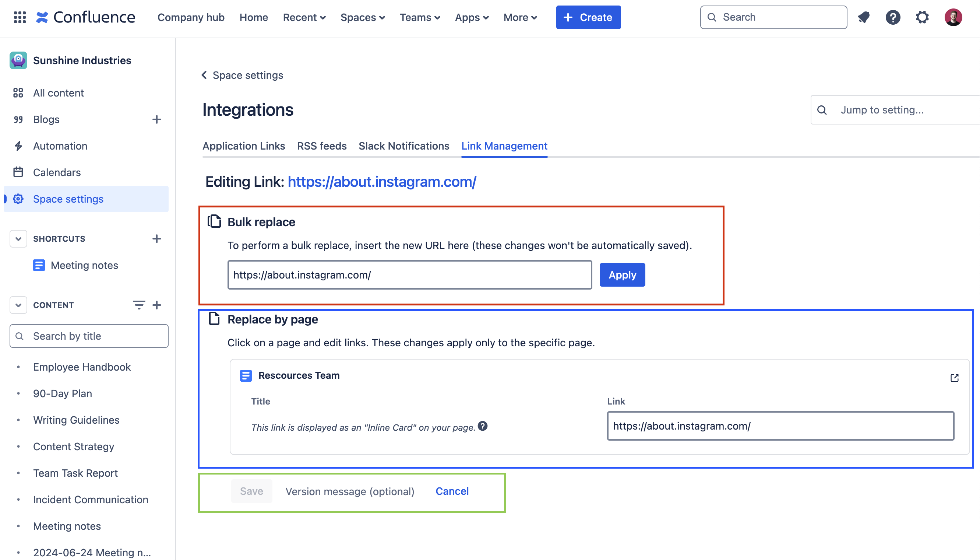Focus the Search by title field
This screenshot has height=560, width=980.
tap(89, 336)
